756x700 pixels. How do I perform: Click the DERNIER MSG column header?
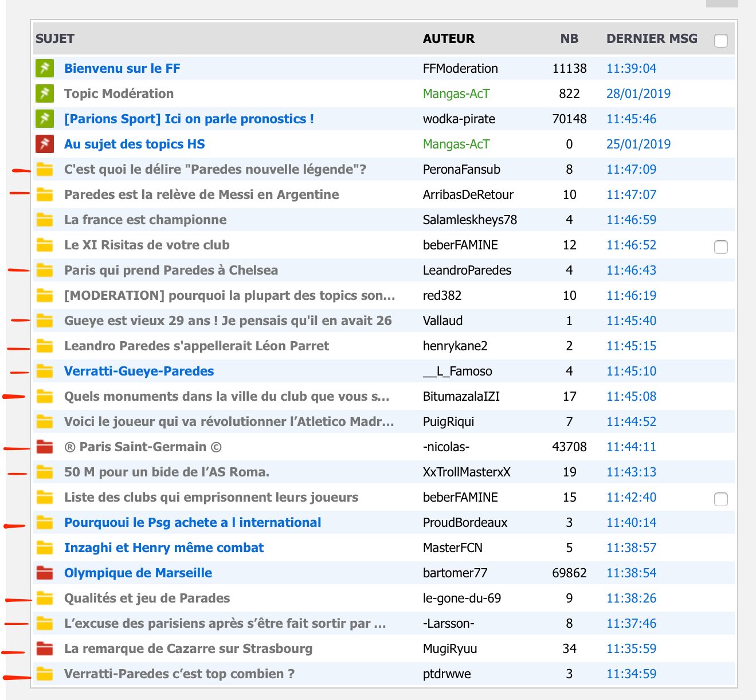coord(652,38)
